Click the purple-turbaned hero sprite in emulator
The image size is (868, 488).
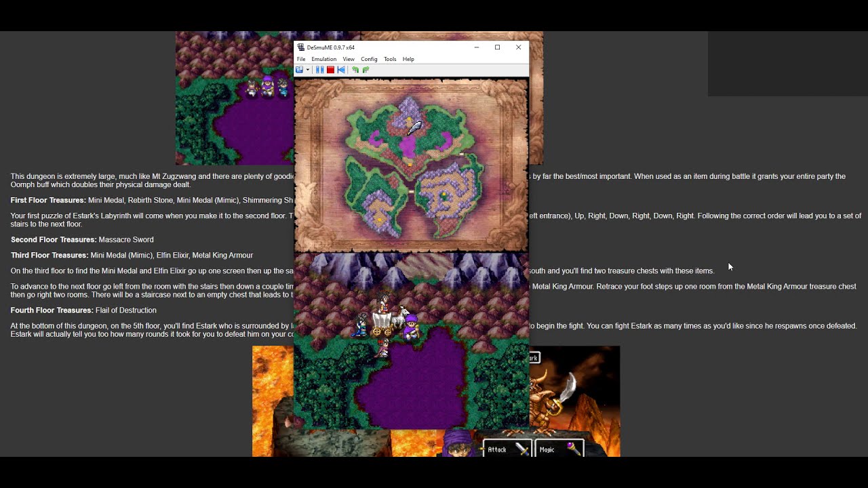point(412,327)
